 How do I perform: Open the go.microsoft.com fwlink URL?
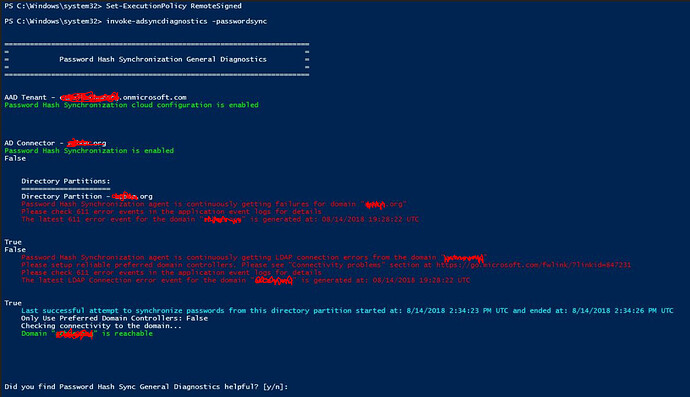533,265
